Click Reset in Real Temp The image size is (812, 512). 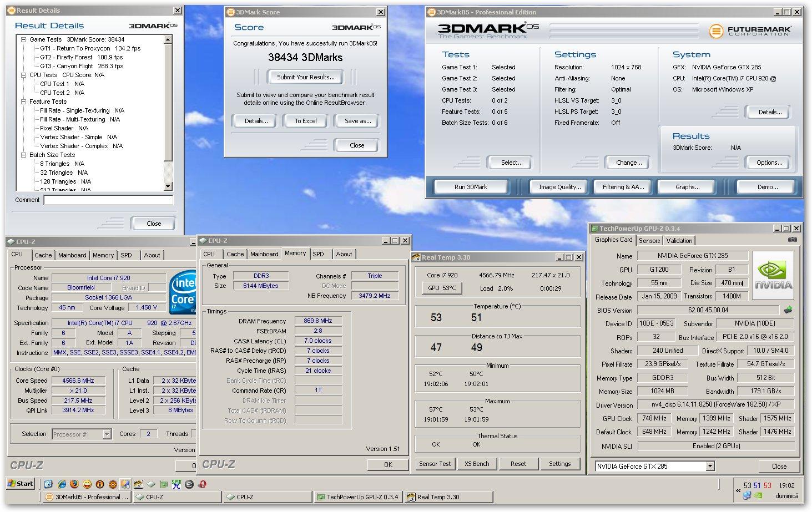click(x=518, y=464)
